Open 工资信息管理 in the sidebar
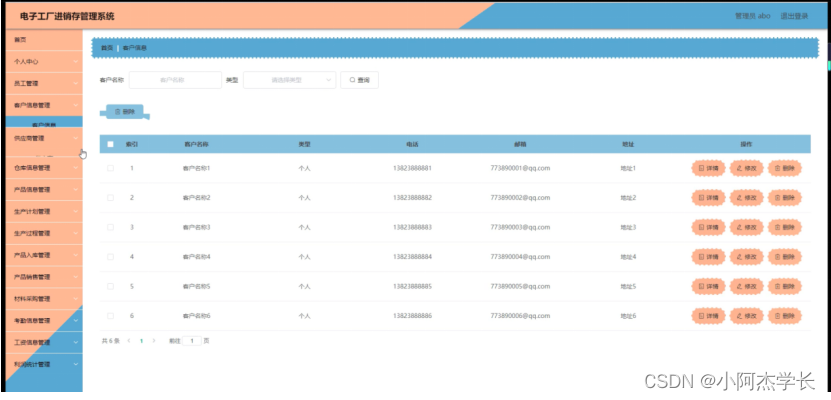 [x=44, y=342]
